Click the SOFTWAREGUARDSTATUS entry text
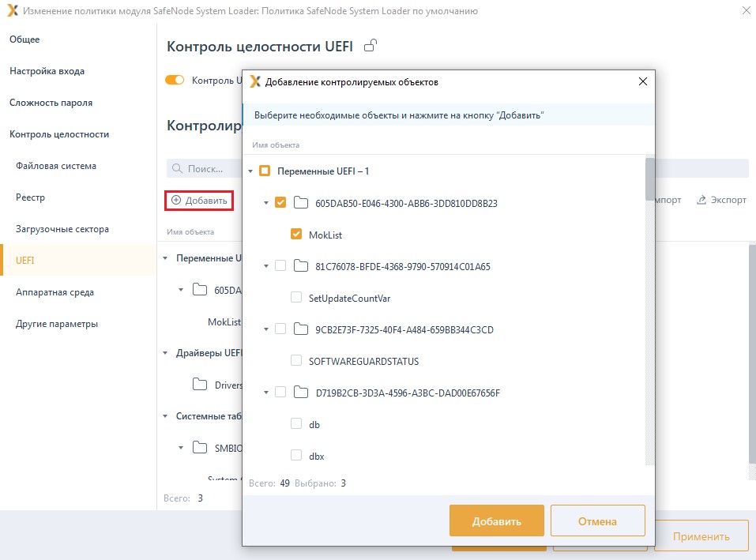This screenshot has height=560, width=756. [363, 361]
